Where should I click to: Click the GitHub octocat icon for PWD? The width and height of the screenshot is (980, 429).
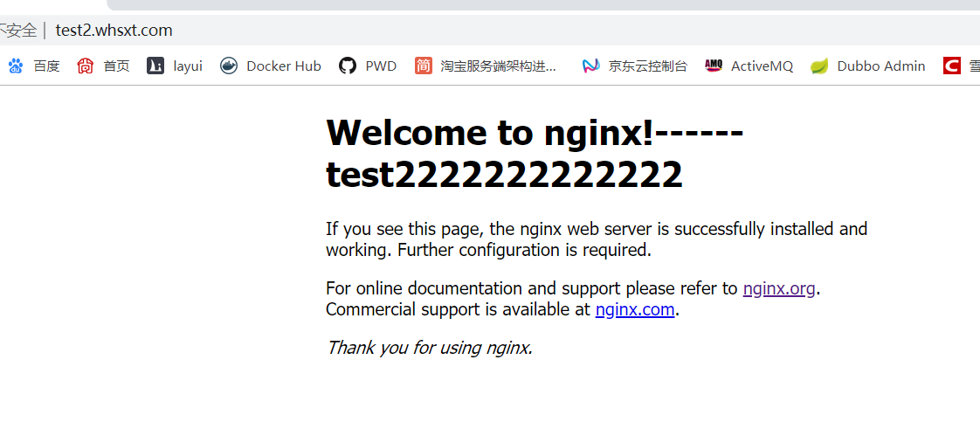(x=348, y=66)
